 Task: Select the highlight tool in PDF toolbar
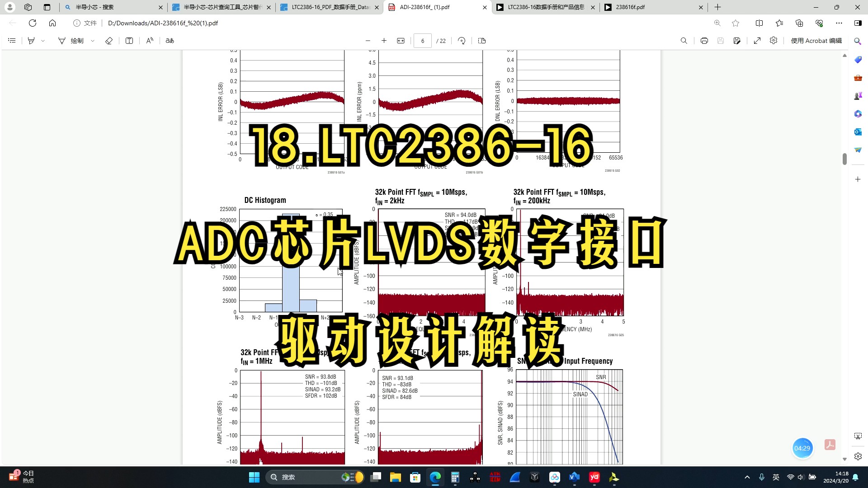pyautogui.click(x=31, y=41)
